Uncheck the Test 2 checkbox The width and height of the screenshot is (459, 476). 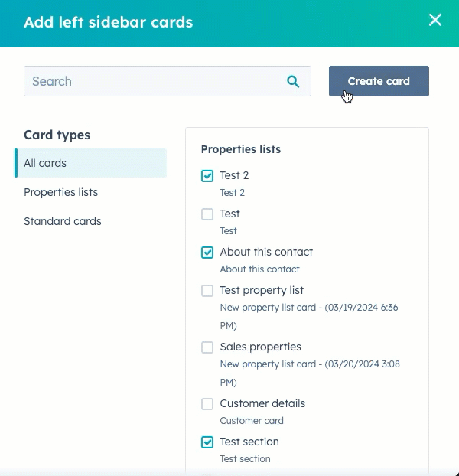click(207, 176)
